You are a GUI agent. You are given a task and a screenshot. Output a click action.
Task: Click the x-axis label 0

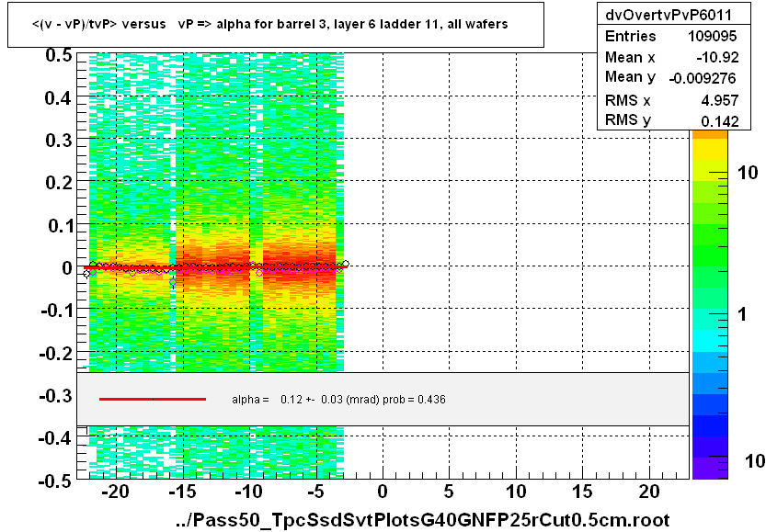coord(383,492)
